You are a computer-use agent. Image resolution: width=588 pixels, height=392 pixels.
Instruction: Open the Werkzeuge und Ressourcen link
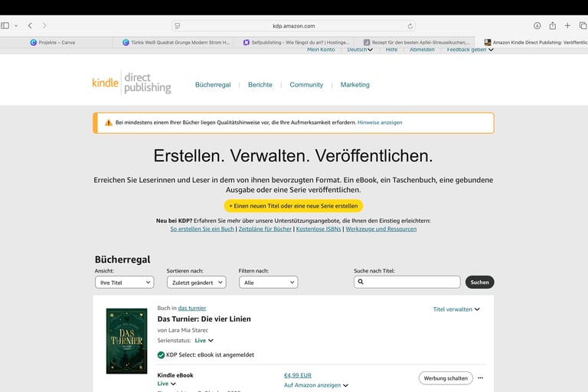pyautogui.click(x=381, y=229)
